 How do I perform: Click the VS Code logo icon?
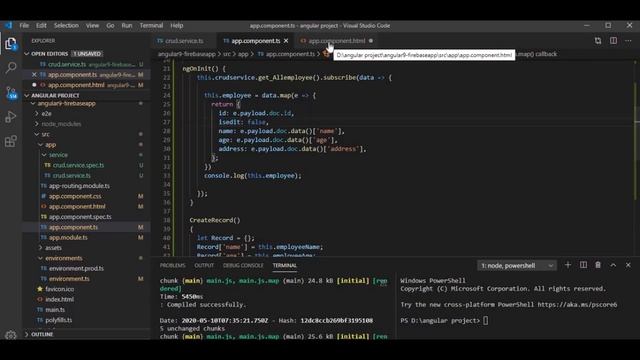click(8, 25)
